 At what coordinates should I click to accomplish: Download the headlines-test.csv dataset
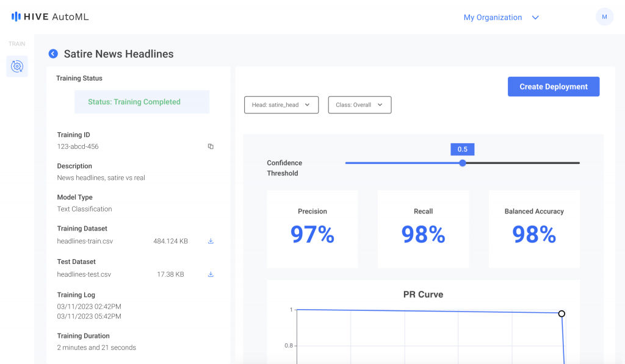point(211,274)
